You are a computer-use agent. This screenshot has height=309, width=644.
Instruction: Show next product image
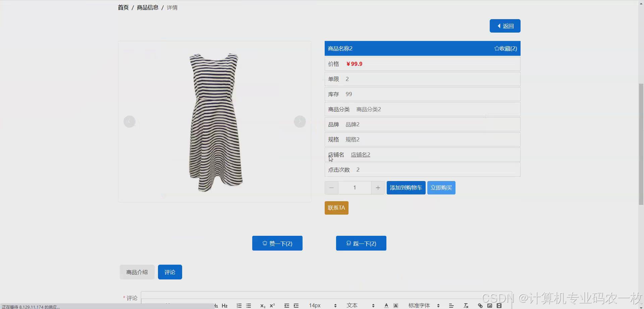[x=300, y=122]
